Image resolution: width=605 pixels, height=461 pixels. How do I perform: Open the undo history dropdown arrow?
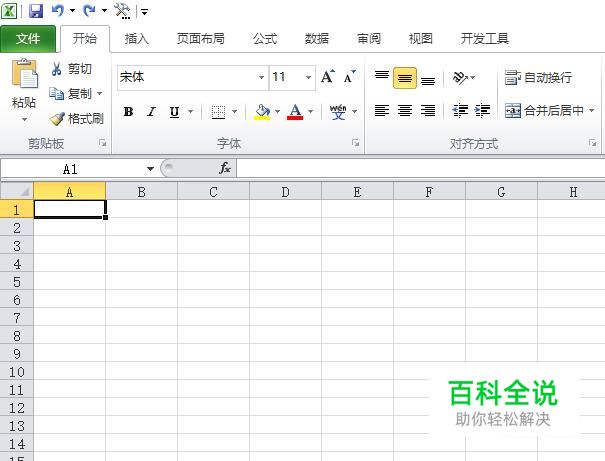pos(72,10)
